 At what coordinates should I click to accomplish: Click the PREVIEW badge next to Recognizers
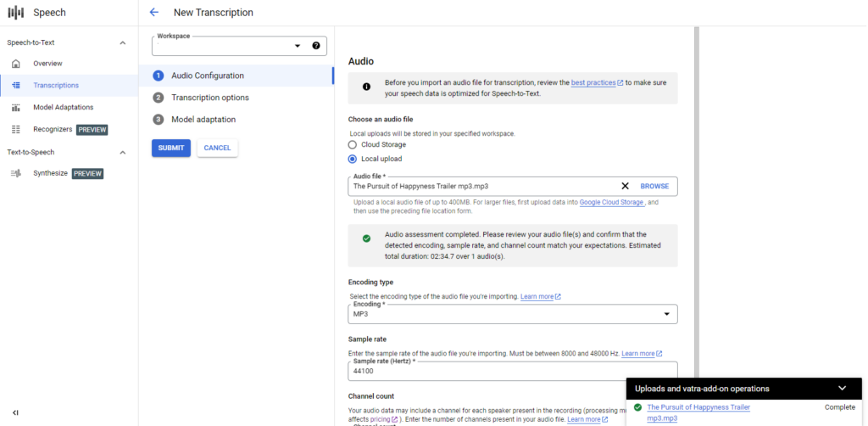point(92,130)
